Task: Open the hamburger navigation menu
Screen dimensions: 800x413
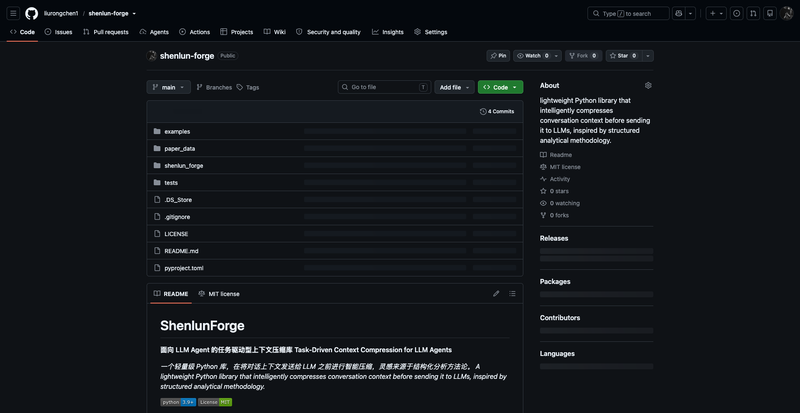Action: tap(13, 13)
